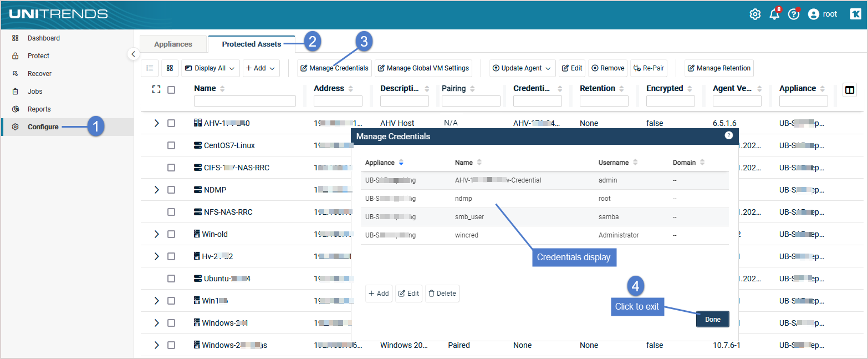Check the AHV host row checkbox
The image size is (868, 359).
(171, 123)
